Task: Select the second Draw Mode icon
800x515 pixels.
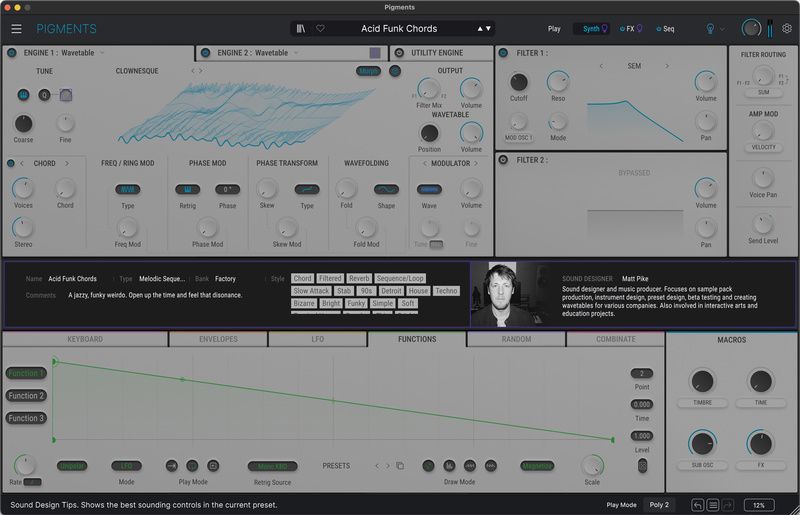Action: click(x=449, y=465)
